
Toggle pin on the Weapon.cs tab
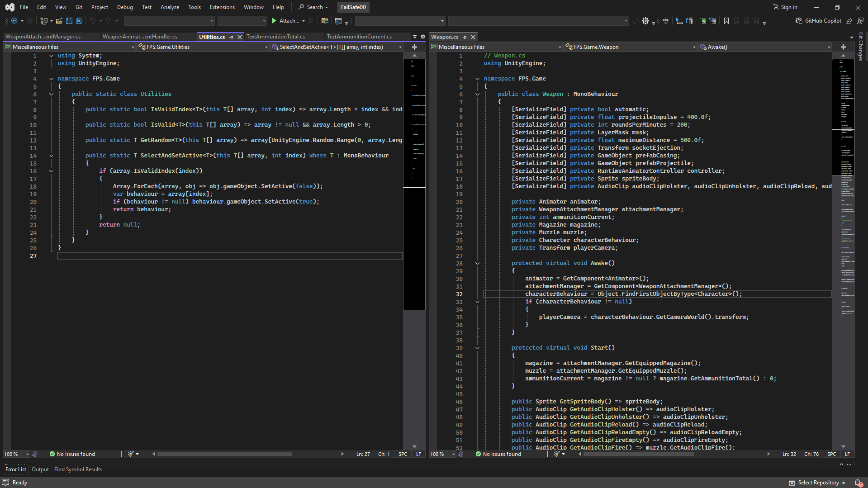click(465, 37)
